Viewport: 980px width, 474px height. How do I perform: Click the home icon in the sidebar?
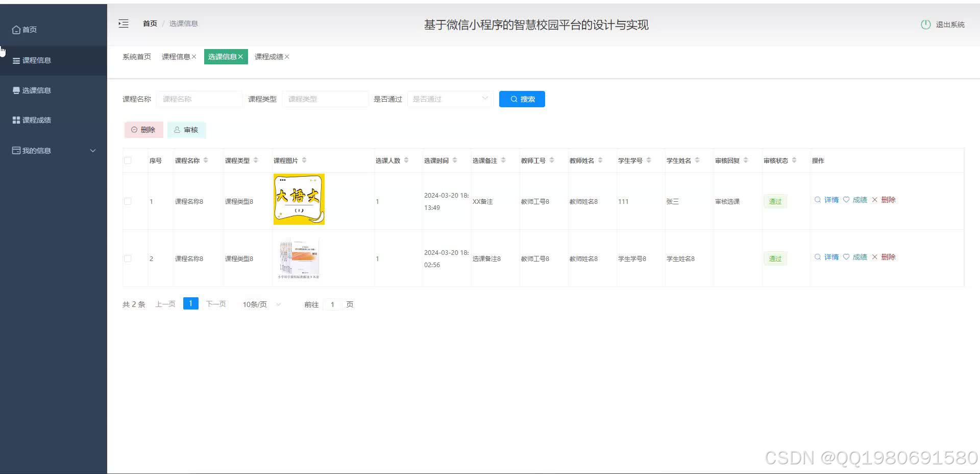[15, 29]
